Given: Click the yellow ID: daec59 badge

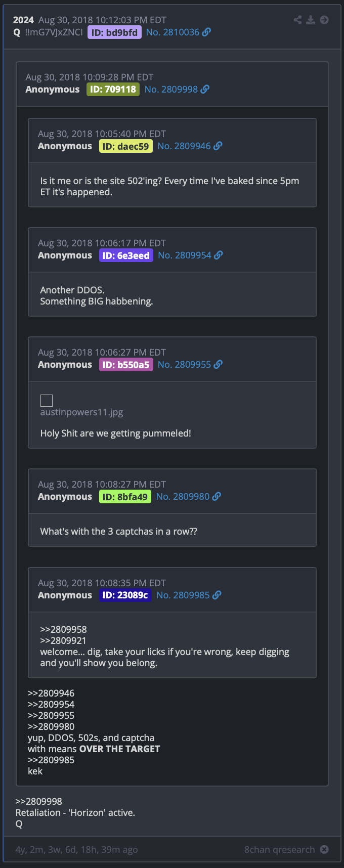Looking at the screenshot, I should [125, 146].
